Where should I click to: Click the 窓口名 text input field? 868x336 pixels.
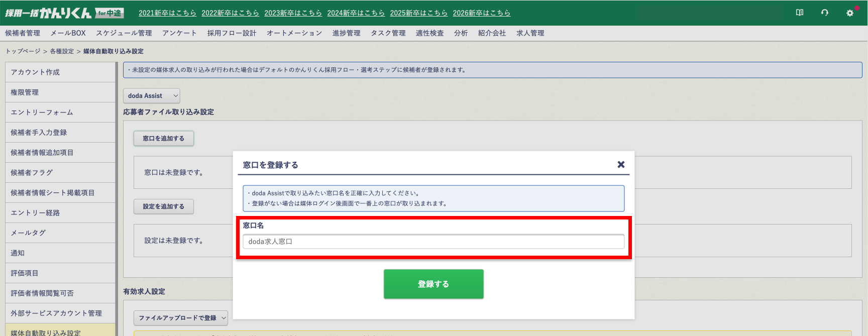click(x=433, y=242)
